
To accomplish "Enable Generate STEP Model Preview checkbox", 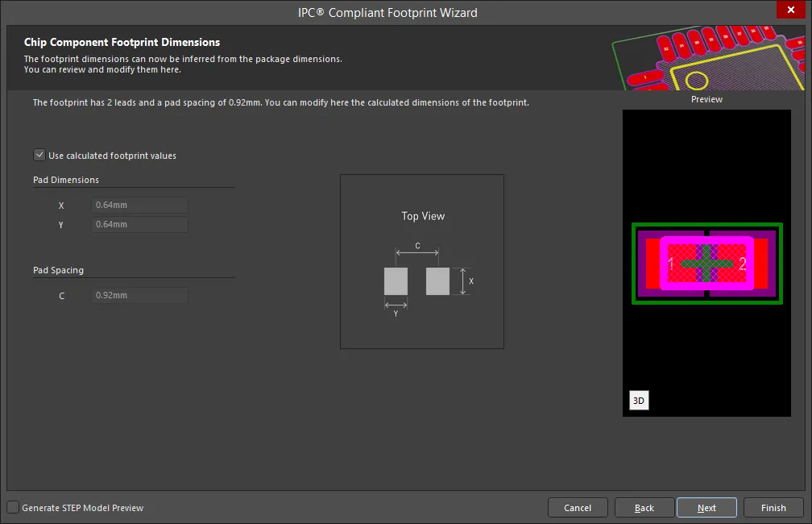I will click(x=13, y=507).
